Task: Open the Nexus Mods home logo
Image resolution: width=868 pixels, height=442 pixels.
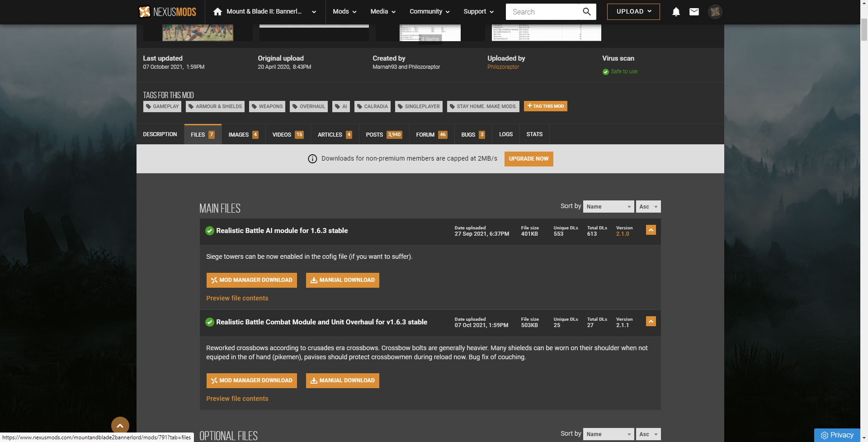Action: (167, 12)
